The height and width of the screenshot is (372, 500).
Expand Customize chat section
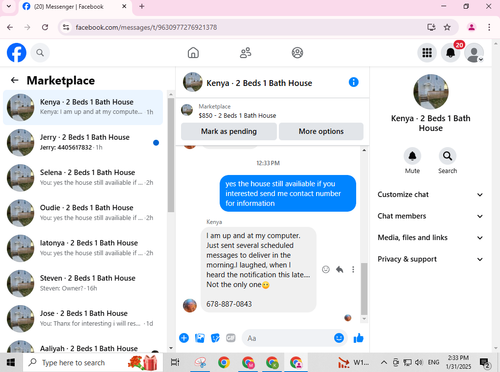click(x=430, y=195)
